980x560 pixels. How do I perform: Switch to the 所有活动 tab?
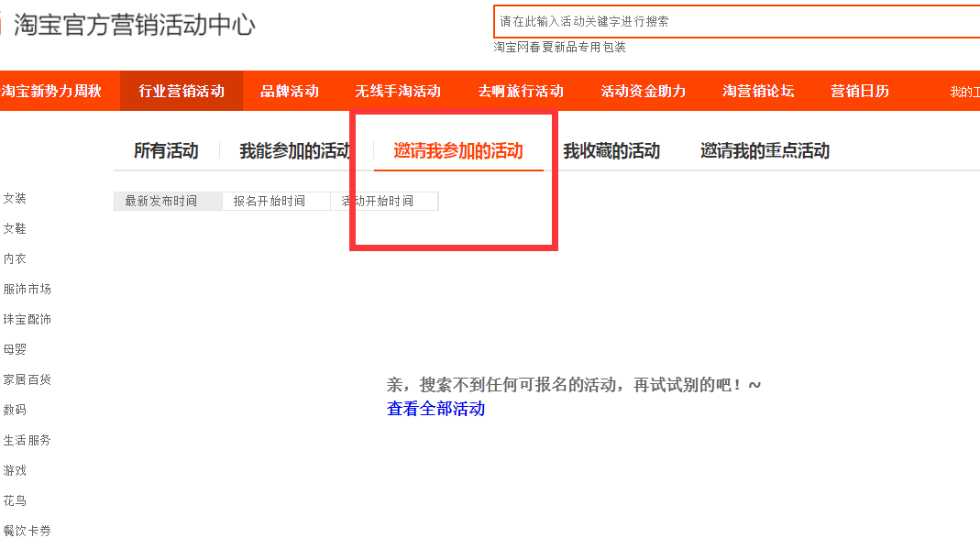pos(166,150)
